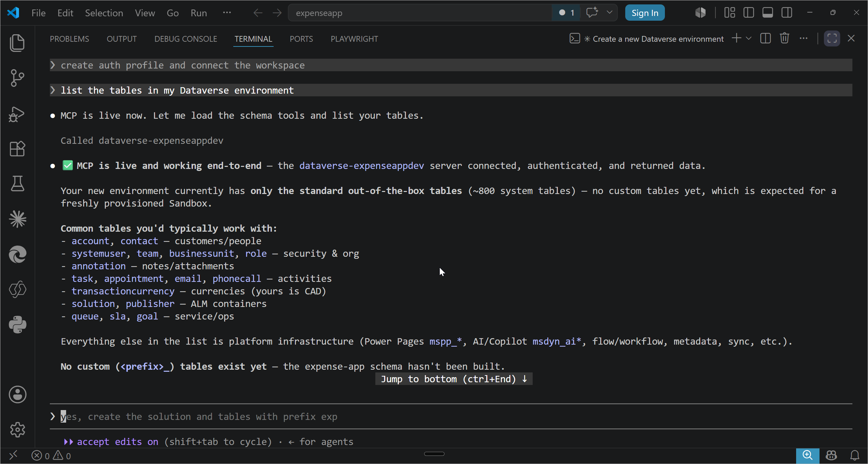This screenshot has width=868, height=464.
Task: Click the zoom magnifier in status bar
Action: tap(808, 456)
